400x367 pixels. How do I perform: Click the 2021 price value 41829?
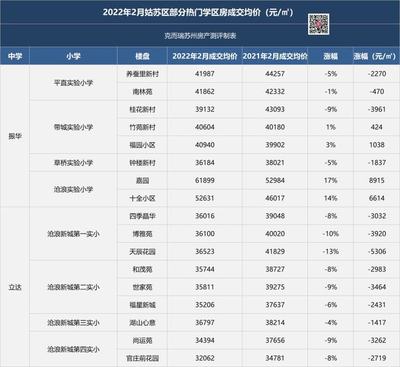[x=275, y=252]
